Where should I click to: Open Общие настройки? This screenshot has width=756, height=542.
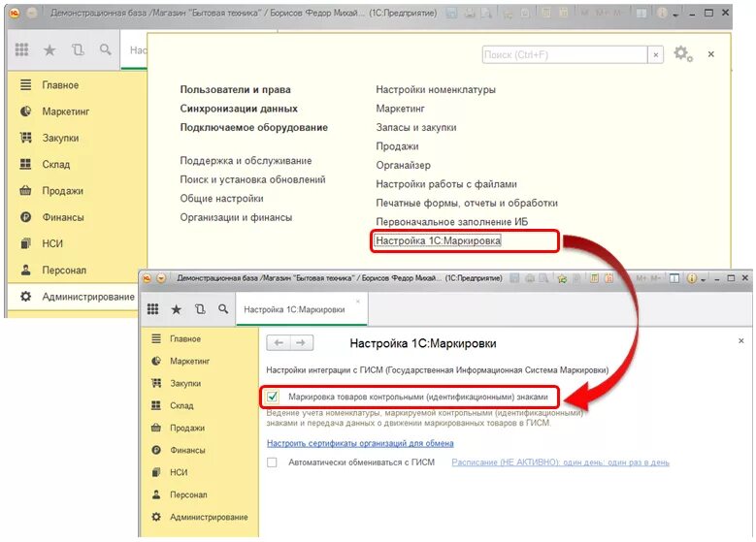[x=222, y=198]
